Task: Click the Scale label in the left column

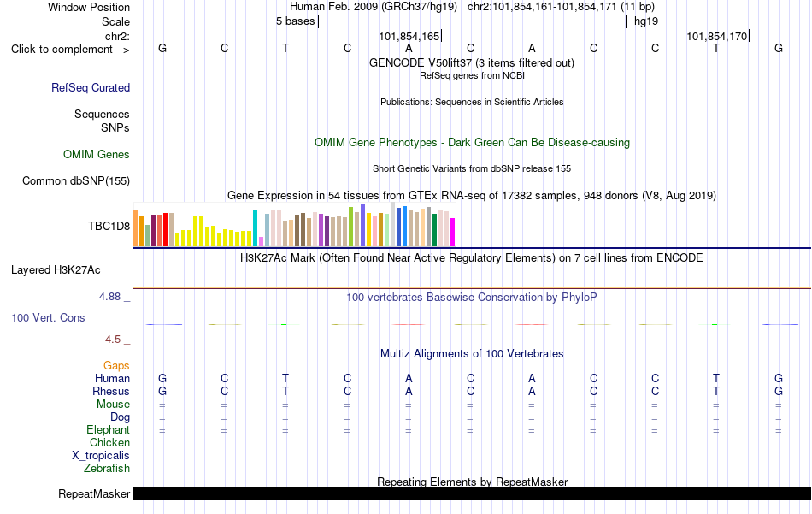Action: (116, 21)
